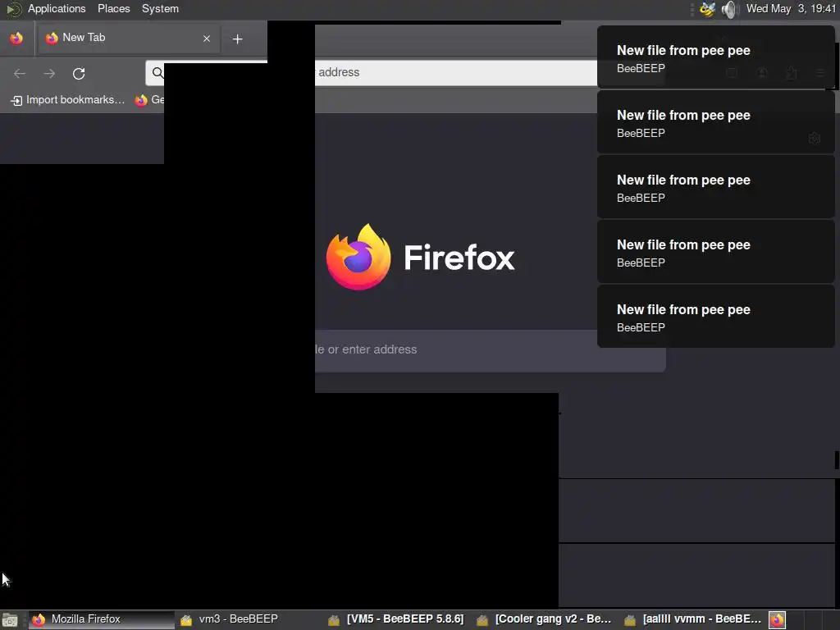Click the personalize gear icon on new tab page
This screenshot has width=840, height=630.
[815, 138]
